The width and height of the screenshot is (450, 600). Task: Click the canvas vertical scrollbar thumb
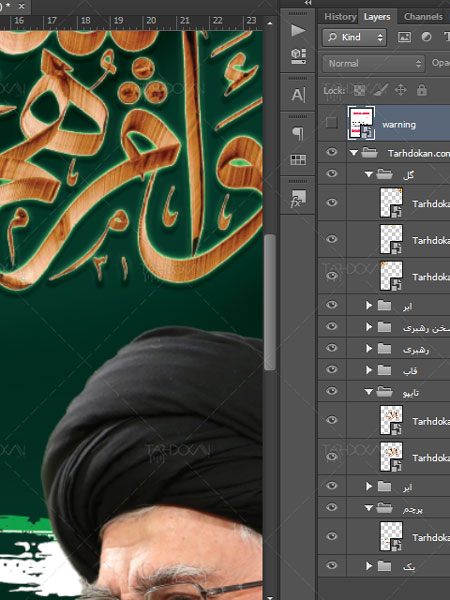pos(270,302)
